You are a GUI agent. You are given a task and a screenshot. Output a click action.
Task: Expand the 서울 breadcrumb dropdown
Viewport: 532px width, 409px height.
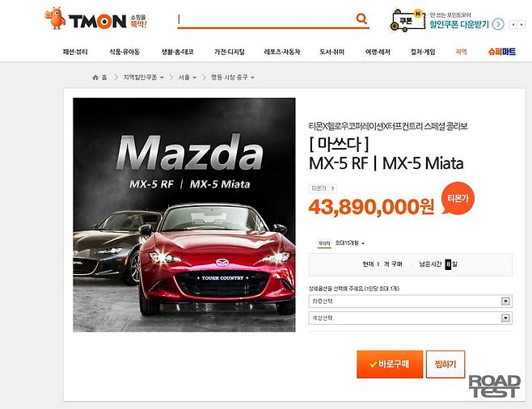[x=194, y=78]
